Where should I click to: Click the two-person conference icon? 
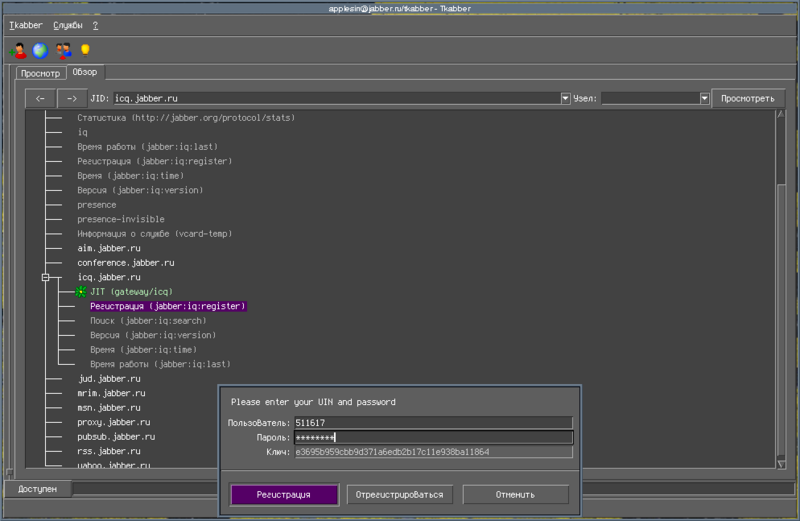(63, 50)
